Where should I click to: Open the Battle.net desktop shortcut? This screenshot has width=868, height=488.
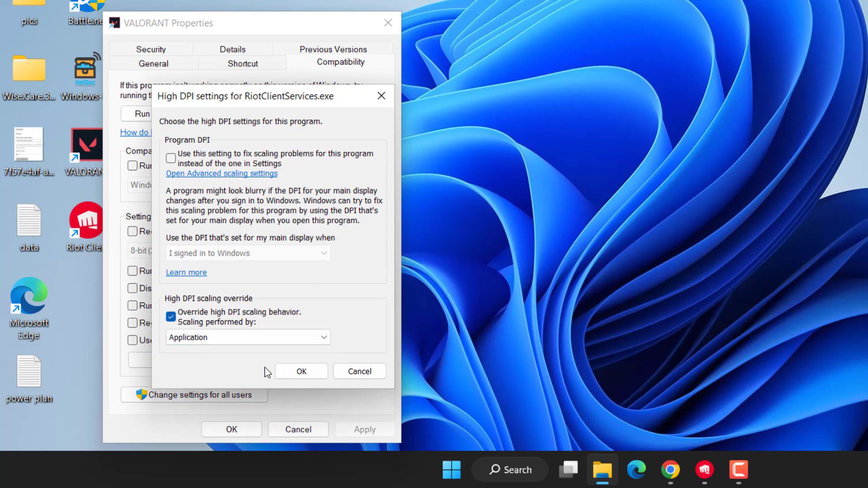(86, 13)
